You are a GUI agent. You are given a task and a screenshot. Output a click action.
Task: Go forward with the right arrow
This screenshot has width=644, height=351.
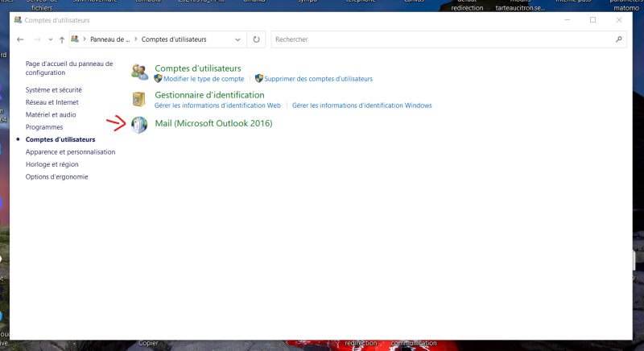[x=37, y=39]
